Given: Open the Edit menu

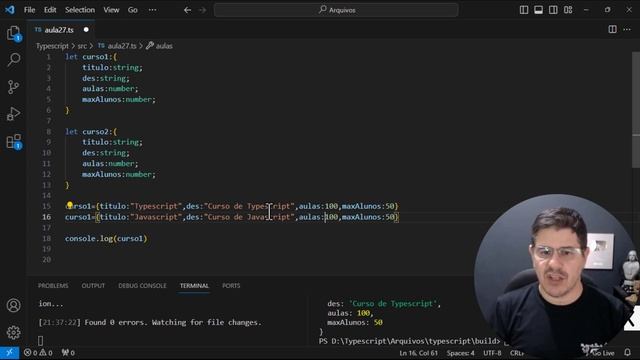Looking at the screenshot, I should (x=50, y=10).
